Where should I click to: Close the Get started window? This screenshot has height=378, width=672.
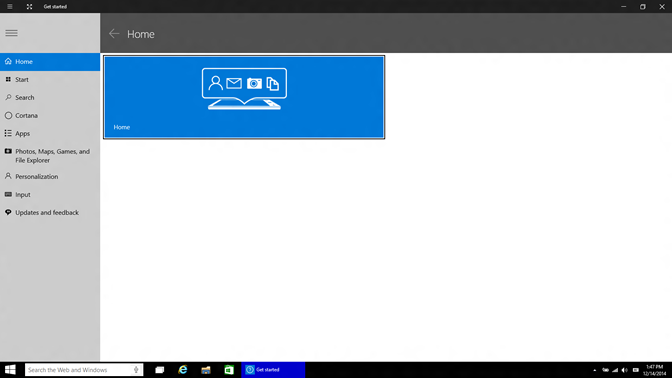pos(662,6)
